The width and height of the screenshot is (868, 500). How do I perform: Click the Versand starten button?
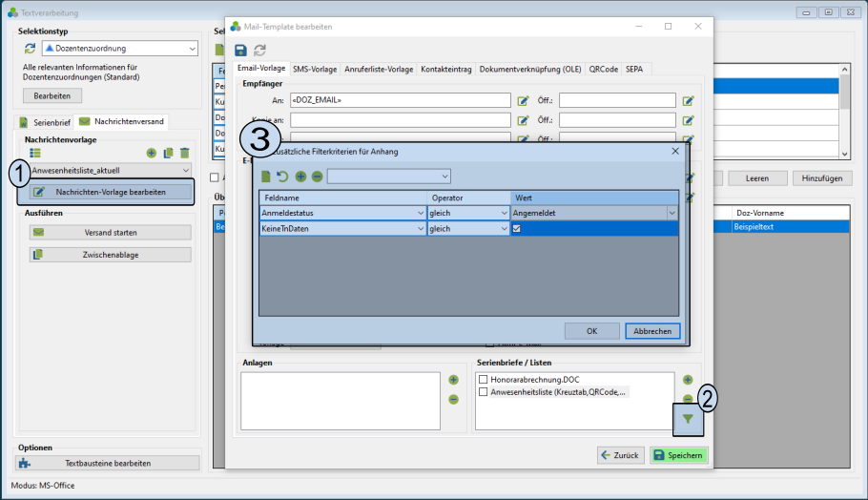pos(110,233)
